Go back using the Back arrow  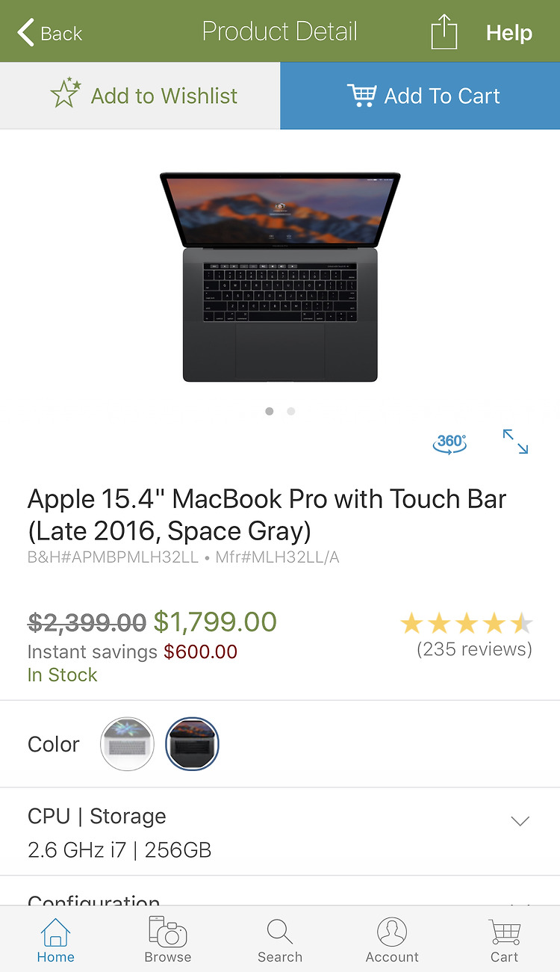[x=49, y=33]
